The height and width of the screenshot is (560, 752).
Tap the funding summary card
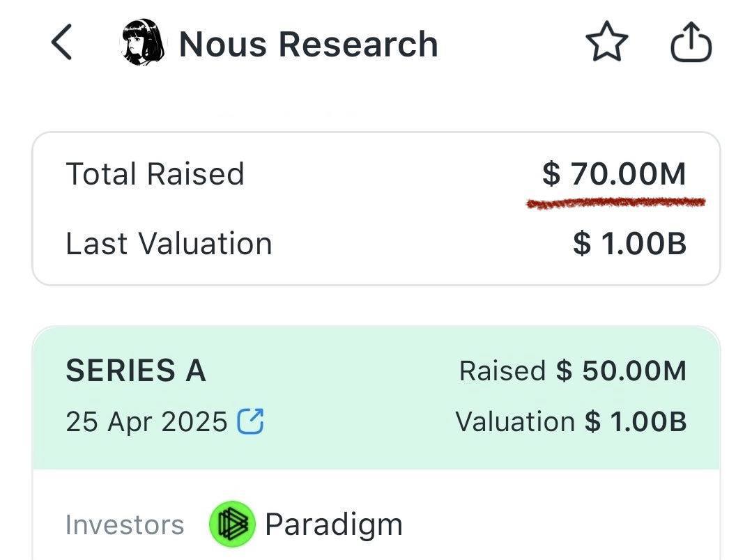[x=376, y=208]
